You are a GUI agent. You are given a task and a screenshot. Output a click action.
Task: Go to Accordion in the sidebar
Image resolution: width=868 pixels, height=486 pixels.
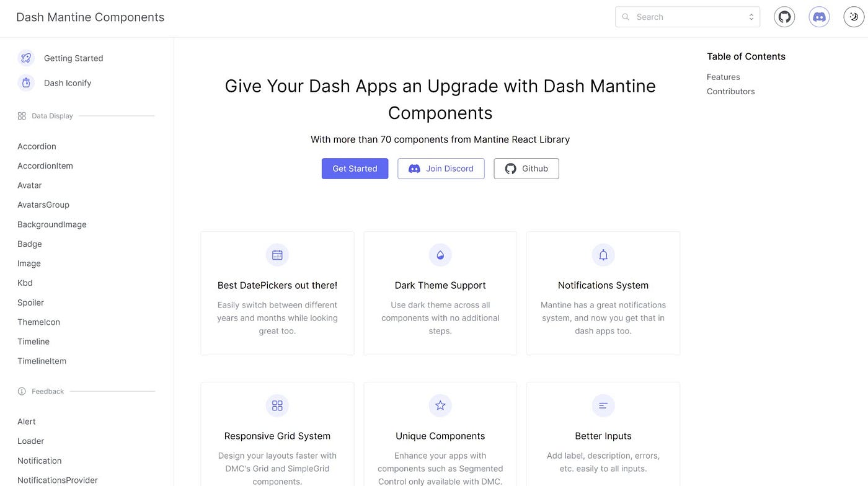(x=37, y=146)
